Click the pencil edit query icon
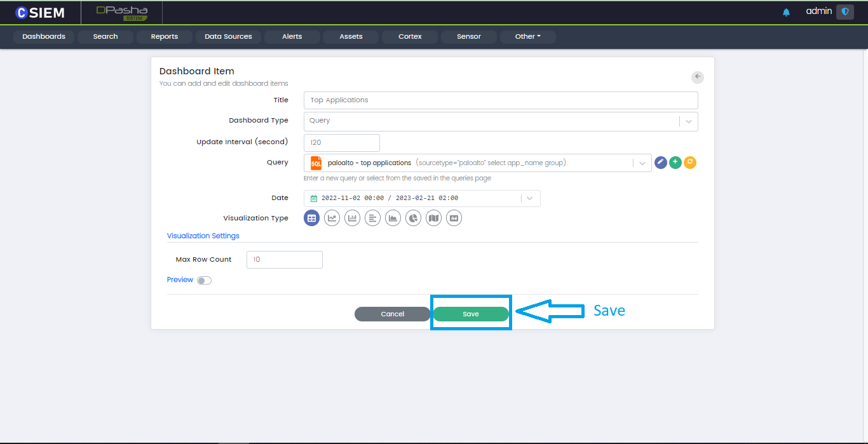This screenshot has height=444, width=868. tap(661, 163)
